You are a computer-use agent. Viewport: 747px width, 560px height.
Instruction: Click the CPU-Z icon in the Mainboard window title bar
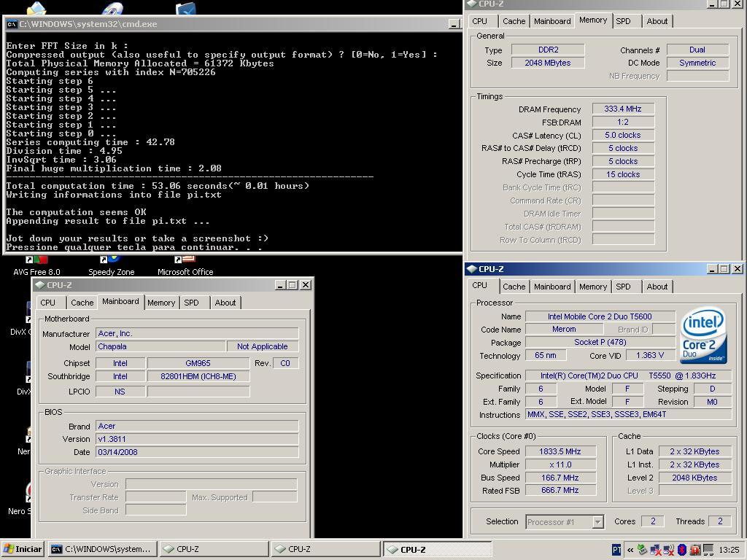40,285
